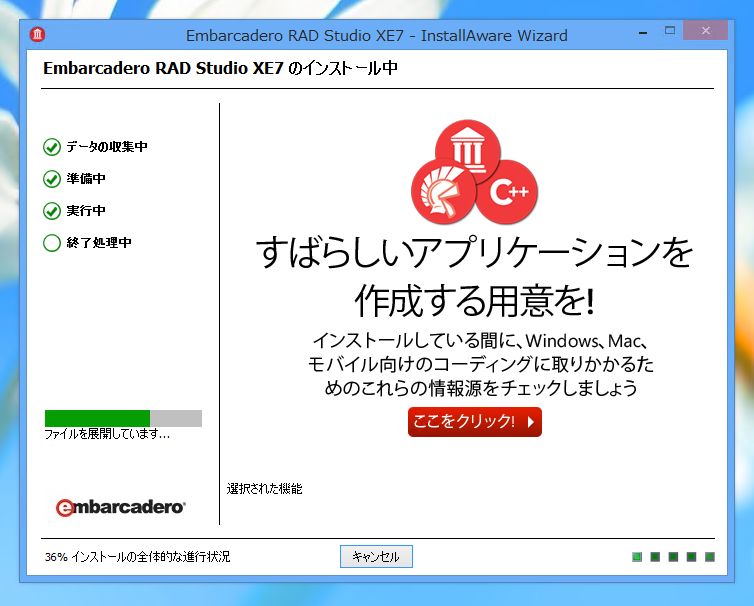Click the キャンセル button
The width and height of the screenshot is (754, 606).
point(376,556)
